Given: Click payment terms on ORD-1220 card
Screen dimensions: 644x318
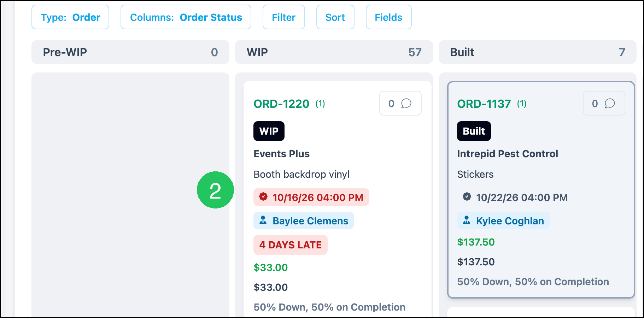Looking at the screenshot, I should (329, 307).
